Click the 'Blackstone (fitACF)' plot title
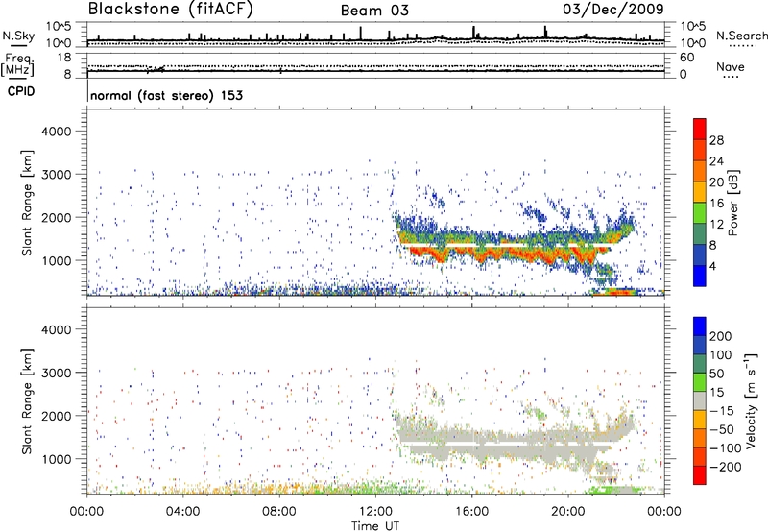Screen dimensions: 768x532 click(x=171, y=10)
